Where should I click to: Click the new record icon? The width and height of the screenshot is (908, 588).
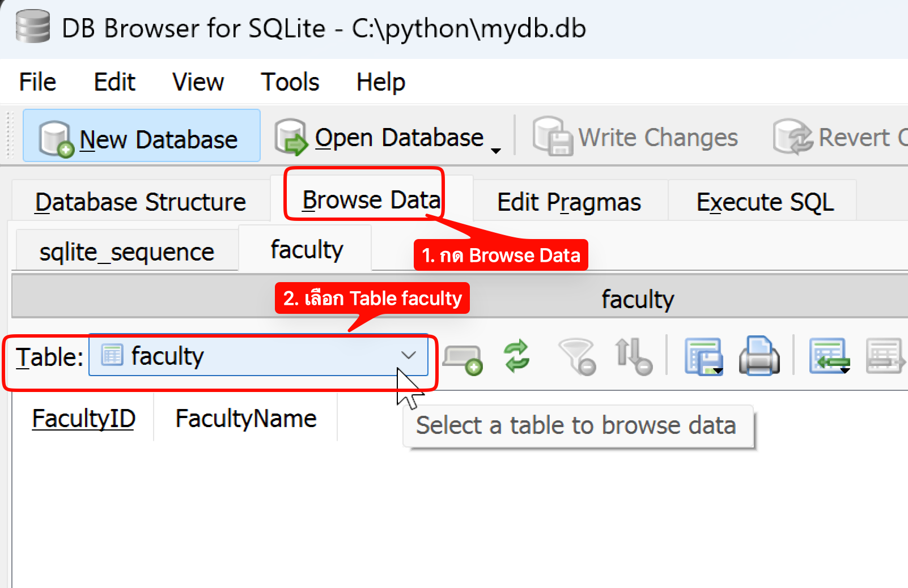(463, 359)
